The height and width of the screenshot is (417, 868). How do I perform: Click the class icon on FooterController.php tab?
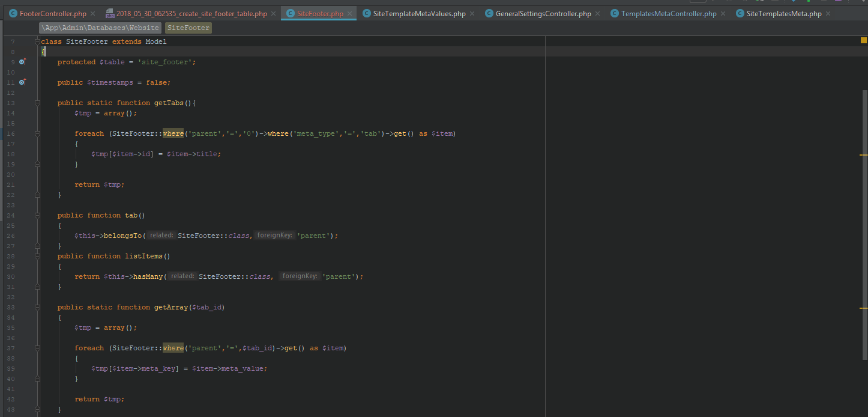13,13
